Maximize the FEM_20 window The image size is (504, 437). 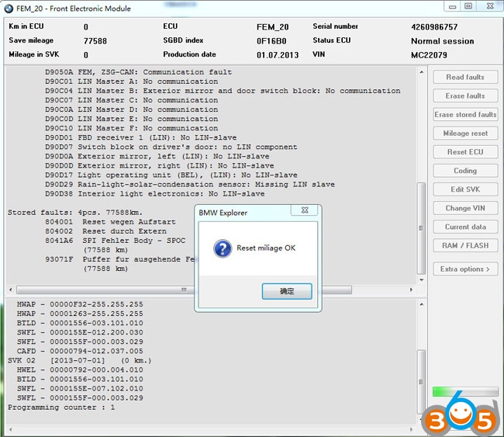(x=468, y=6)
